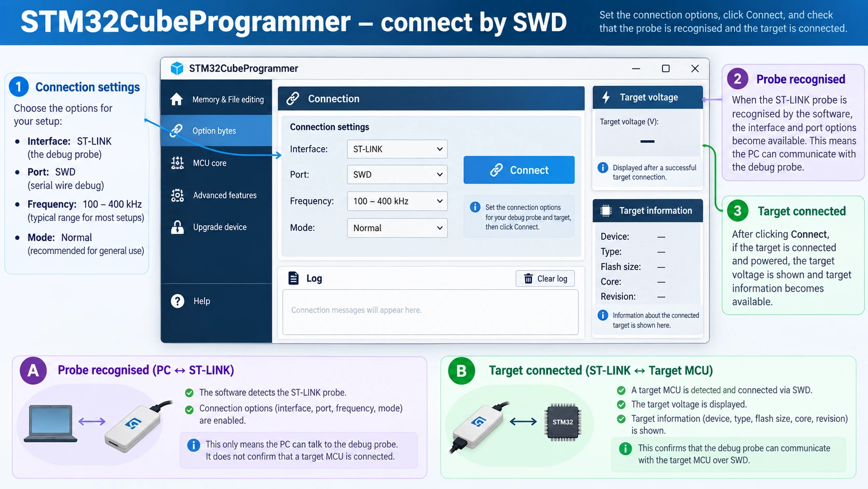Screen dimensions: 868x489
Task: Open the Frequency 100 – 400 kHz dropdown
Action: (397, 201)
